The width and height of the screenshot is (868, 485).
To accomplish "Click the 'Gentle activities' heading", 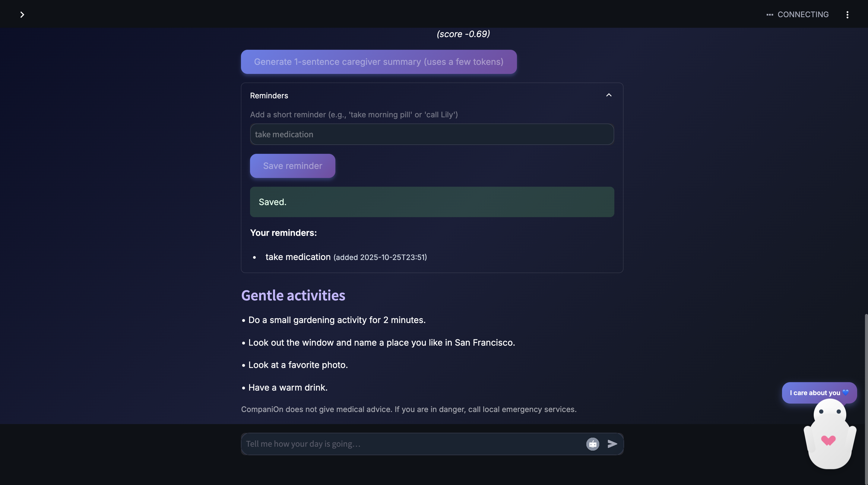I will coord(293,295).
